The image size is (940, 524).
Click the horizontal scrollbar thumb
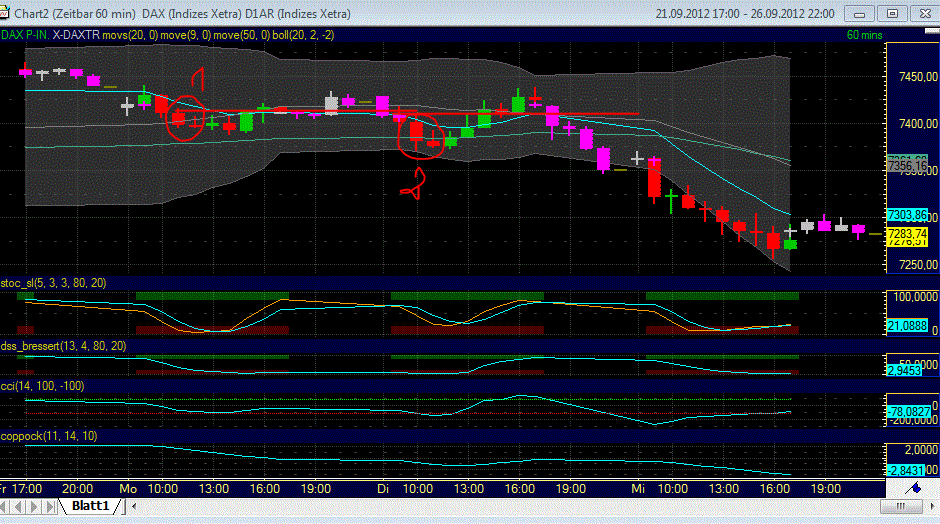(x=901, y=507)
